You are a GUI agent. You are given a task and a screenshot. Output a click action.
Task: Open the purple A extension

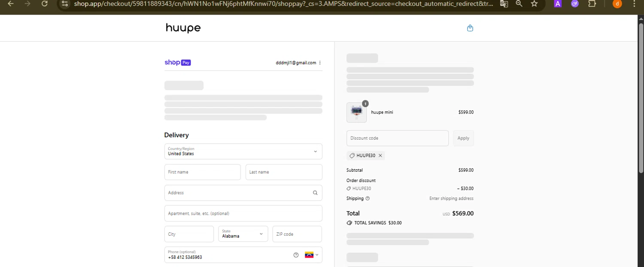tap(558, 4)
